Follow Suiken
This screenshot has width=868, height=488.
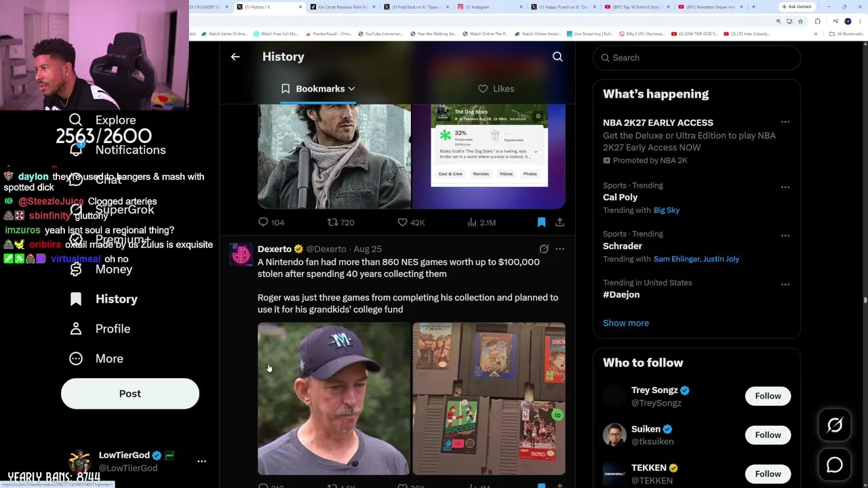768,434
